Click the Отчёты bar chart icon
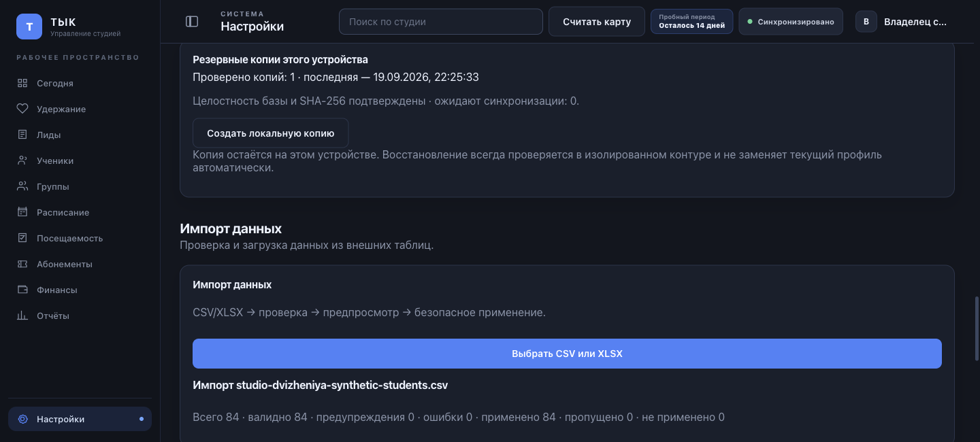Image resolution: width=980 pixels, height=442 pixels. point(22,316)
